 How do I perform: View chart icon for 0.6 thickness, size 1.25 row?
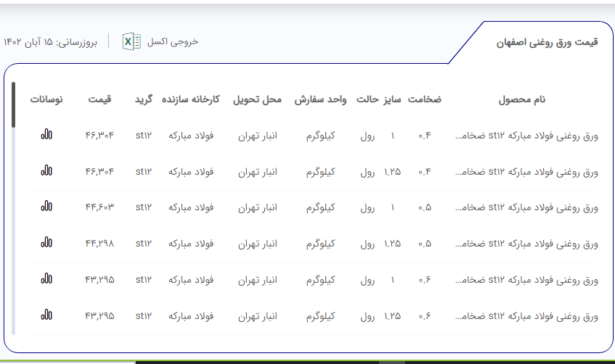pos(46,315)
